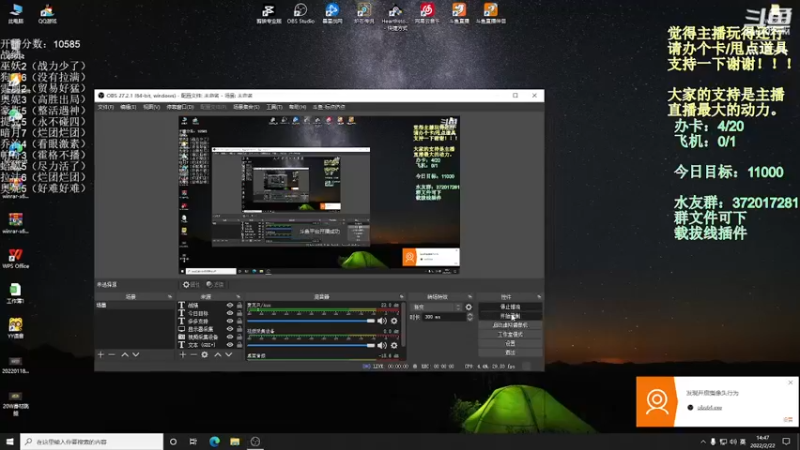The height and width of the screenshot is (450, 800).
Task: Open the 工具(T) menu in OBS
Action: (274, 107)
